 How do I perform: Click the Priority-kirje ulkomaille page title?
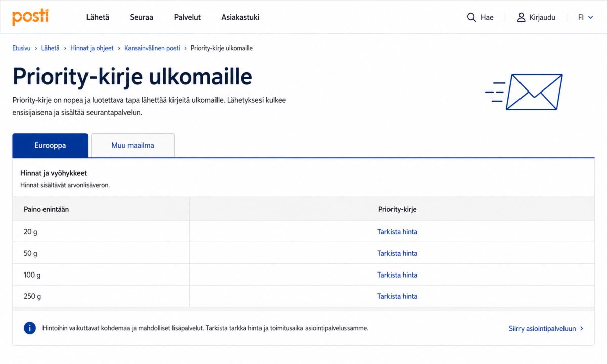click(132, 77)
